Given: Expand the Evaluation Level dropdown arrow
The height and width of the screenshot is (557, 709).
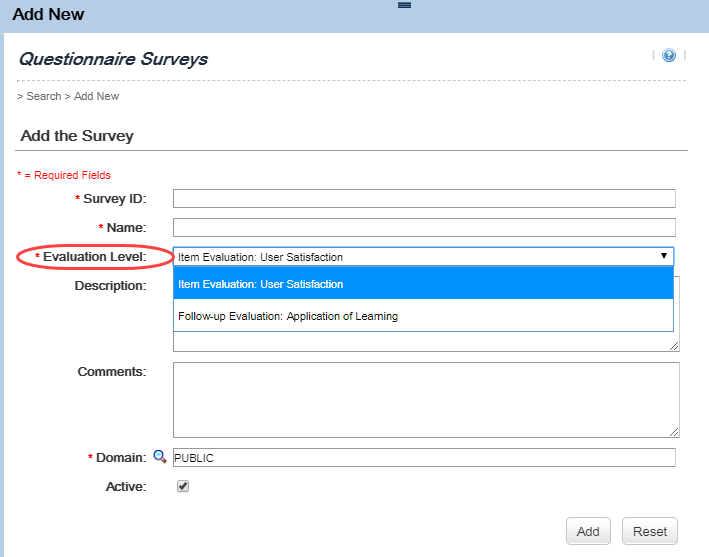Looking at the screenshot, I should [x=664, y=256].
